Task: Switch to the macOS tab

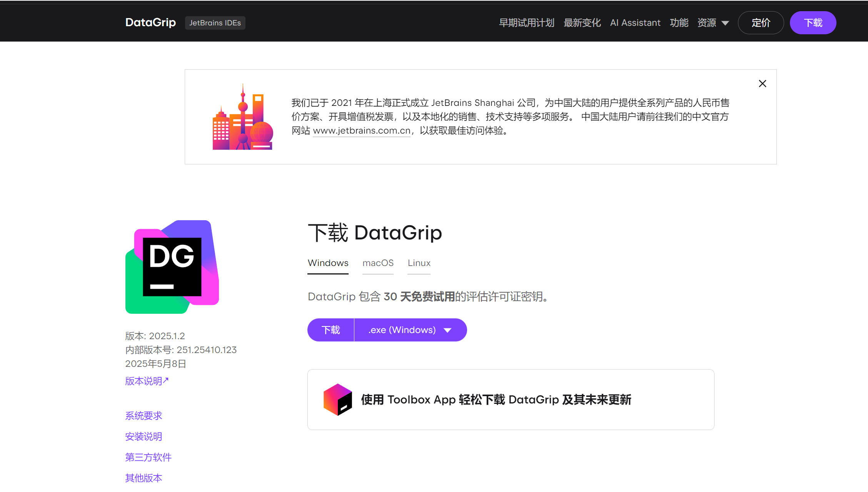Action: pyautogui.click(x=378, y=263)
